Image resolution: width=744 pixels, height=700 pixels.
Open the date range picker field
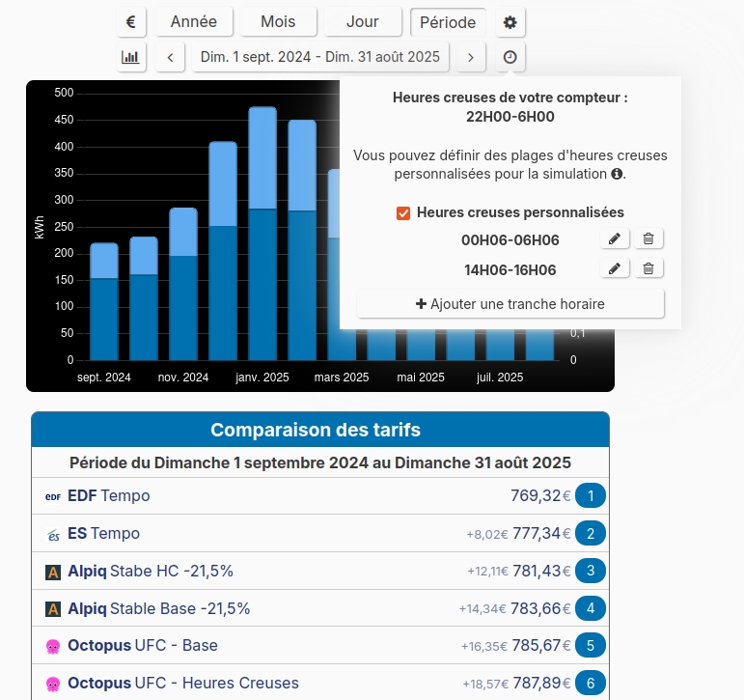[319, 57]
